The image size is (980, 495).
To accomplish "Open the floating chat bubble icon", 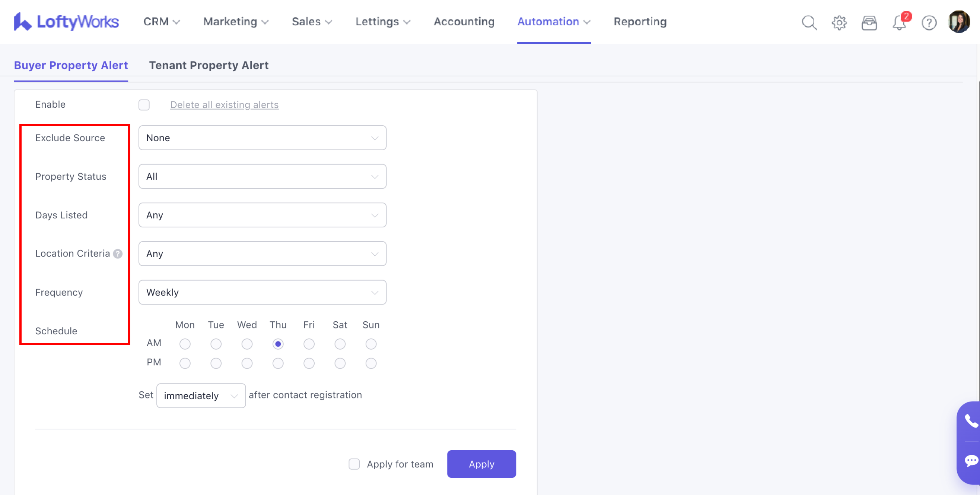I will pos(971,461).
